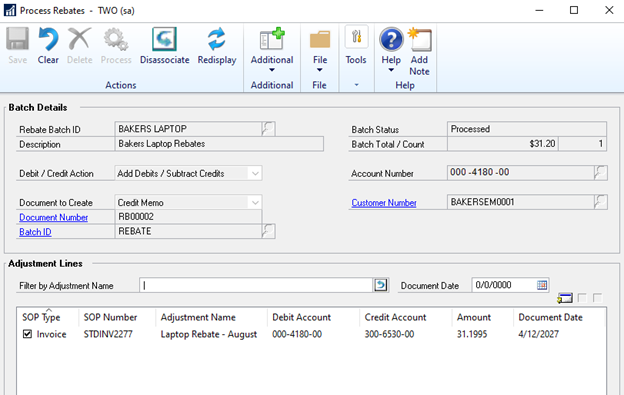Click the Process gears icon
Image resolution: width=624 pixels, height=395 pixels.
pyautogui.click(x=116, y=39)
